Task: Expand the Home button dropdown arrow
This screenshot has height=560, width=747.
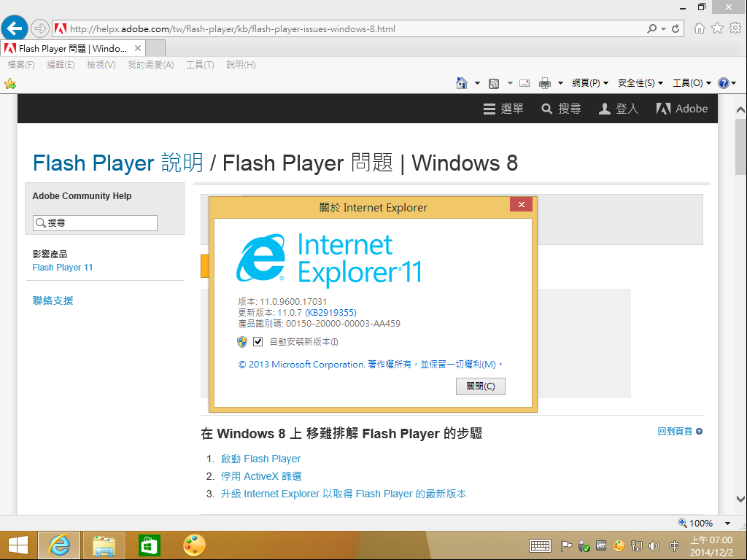Action: point(477,83)
